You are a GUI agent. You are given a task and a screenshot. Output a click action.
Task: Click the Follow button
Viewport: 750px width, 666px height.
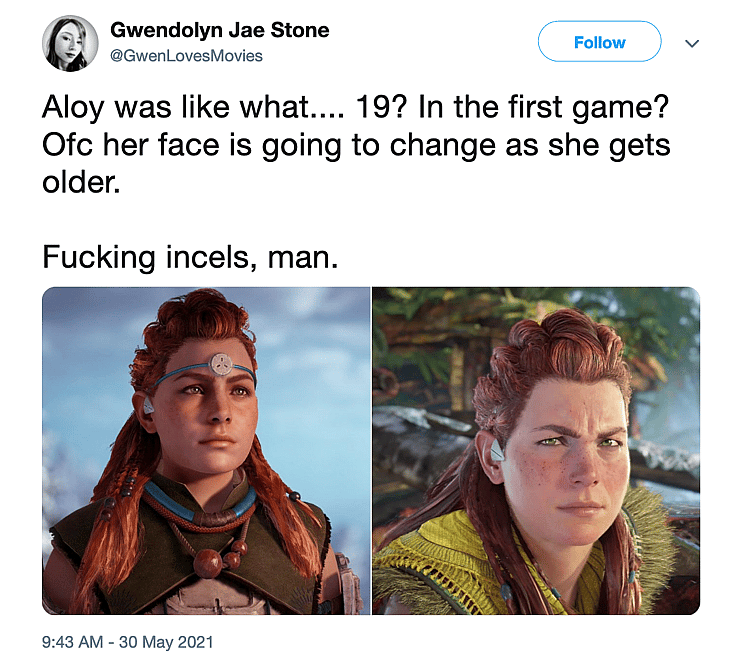coord(599,42)
